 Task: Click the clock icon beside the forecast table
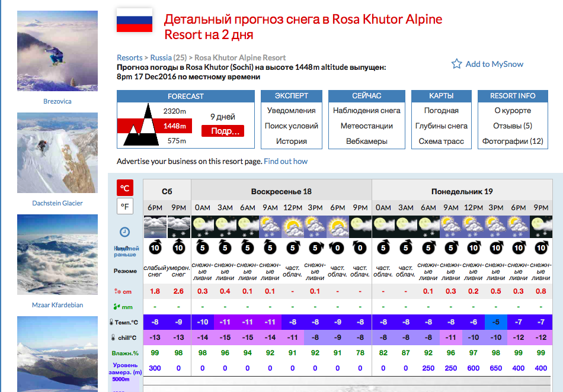point(124,232)
